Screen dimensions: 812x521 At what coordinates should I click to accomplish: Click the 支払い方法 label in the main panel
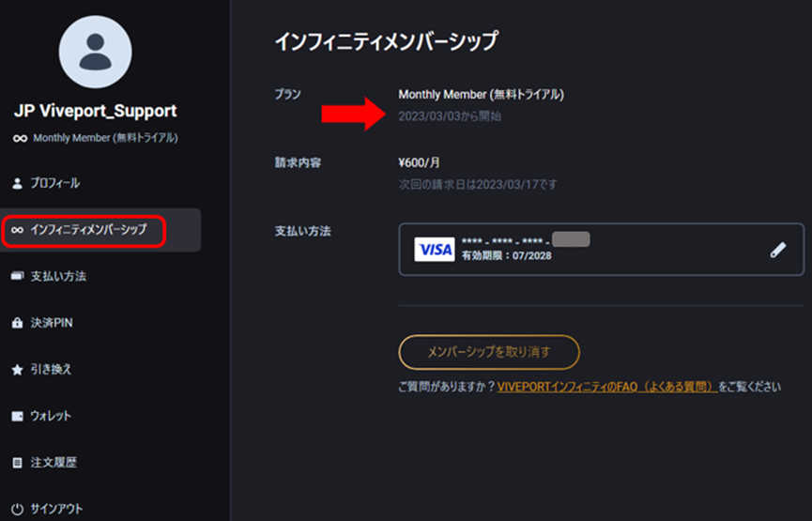302,231
